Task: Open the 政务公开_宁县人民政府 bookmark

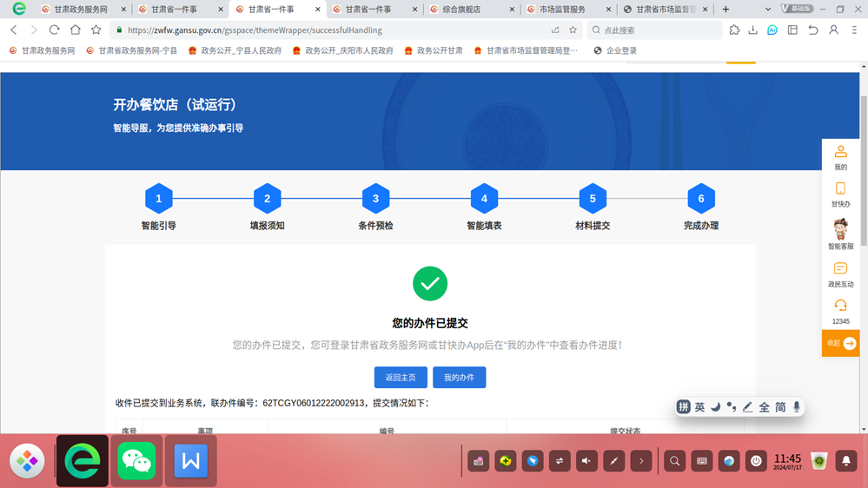Action: coord(235,50)
